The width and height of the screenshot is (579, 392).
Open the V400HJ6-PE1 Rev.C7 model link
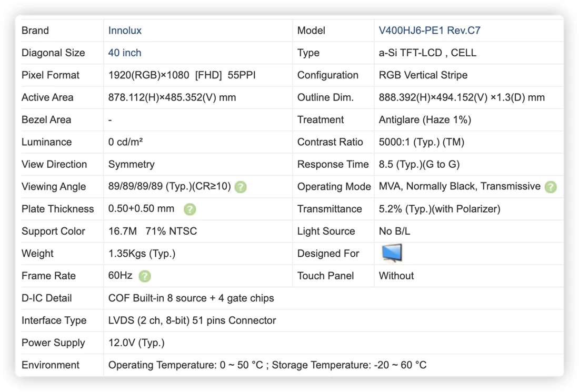430,31
